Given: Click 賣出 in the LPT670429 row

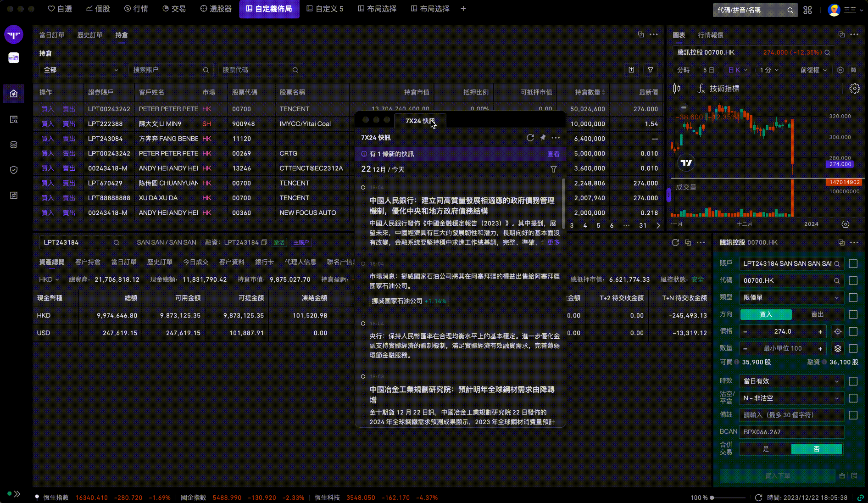Looking at the screenshot, I should 69,183.
